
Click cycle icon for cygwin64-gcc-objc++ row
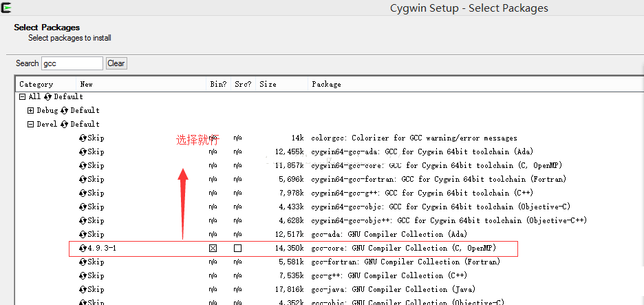point(83,221)
